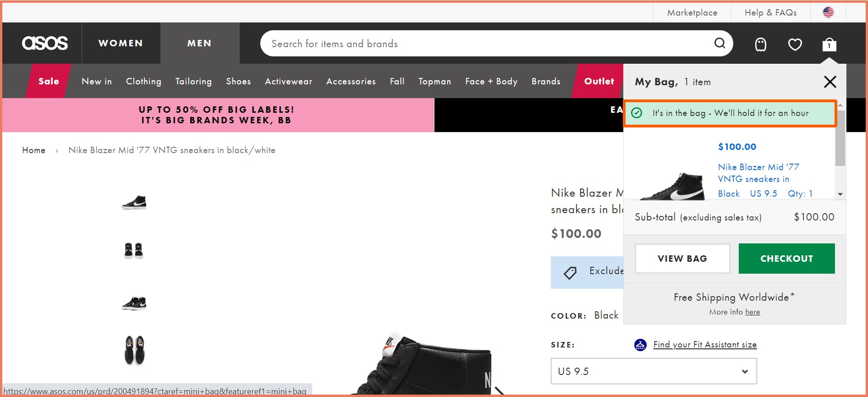Click the US flag country selector
This screenshot has height=397, width=868.
point(828,12)
